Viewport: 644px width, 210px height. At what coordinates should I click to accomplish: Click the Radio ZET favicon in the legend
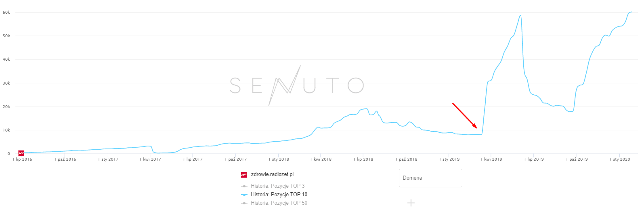pos(244,175)
